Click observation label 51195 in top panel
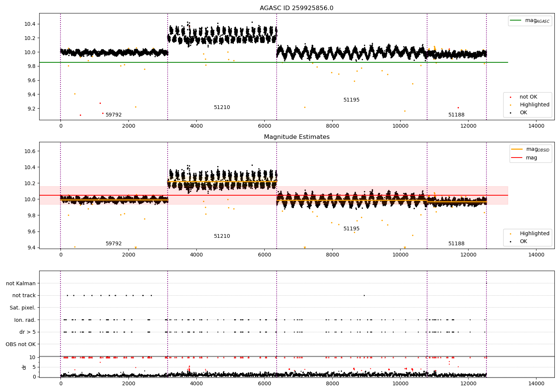Image resolution: width=560 pixels, height=392 pixels. click(x=351, y=100)
